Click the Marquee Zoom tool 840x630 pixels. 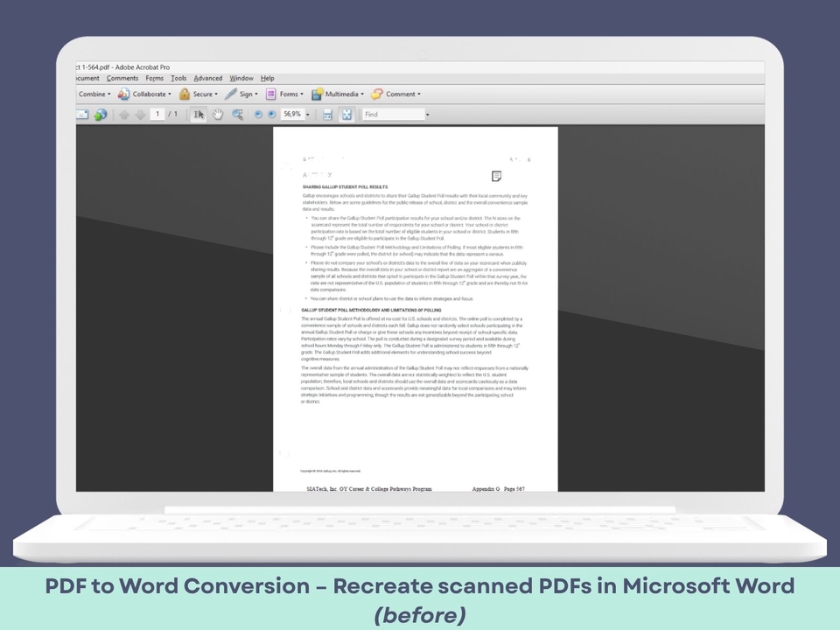coord(237,115)
